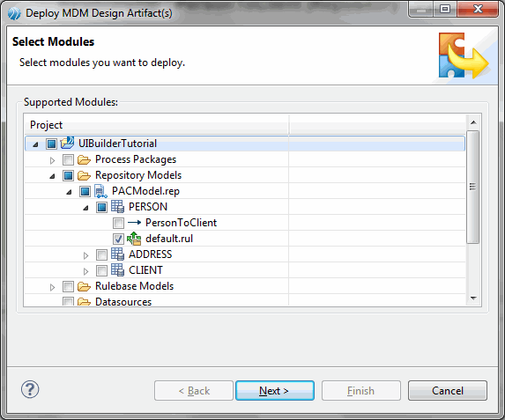Click the dialog title bar application icon
505x420 pixels.
click(x=14, y=13)
